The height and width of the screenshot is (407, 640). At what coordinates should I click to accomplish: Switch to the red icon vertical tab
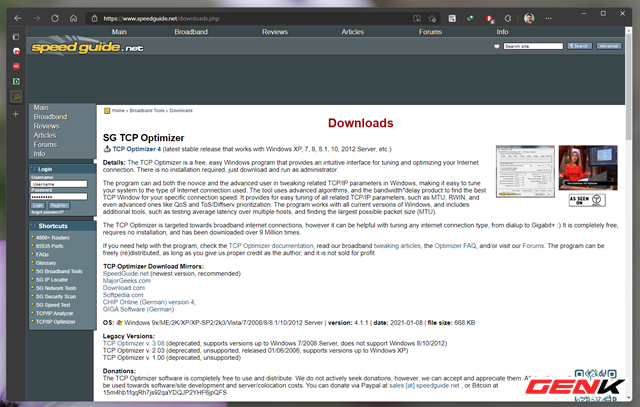16,66
